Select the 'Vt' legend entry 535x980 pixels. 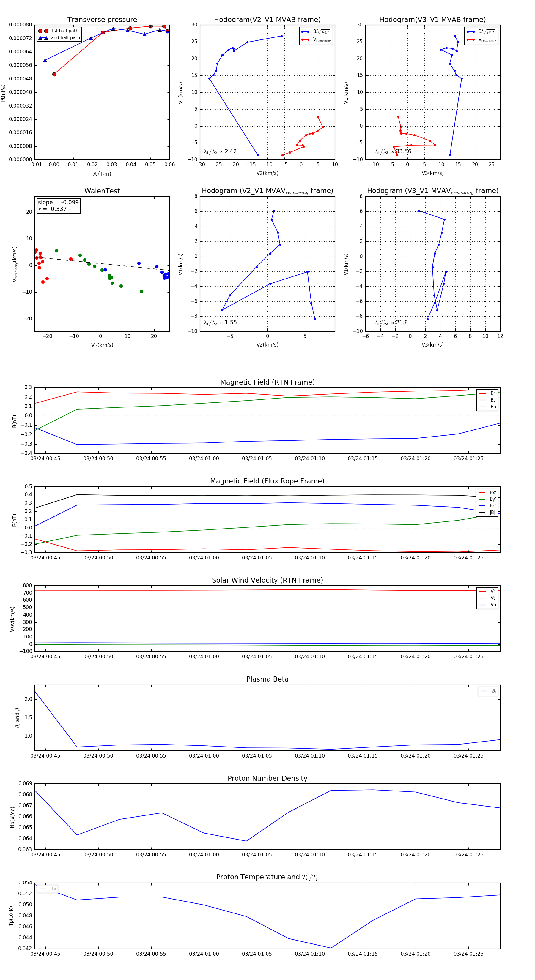tap(487, 598)
